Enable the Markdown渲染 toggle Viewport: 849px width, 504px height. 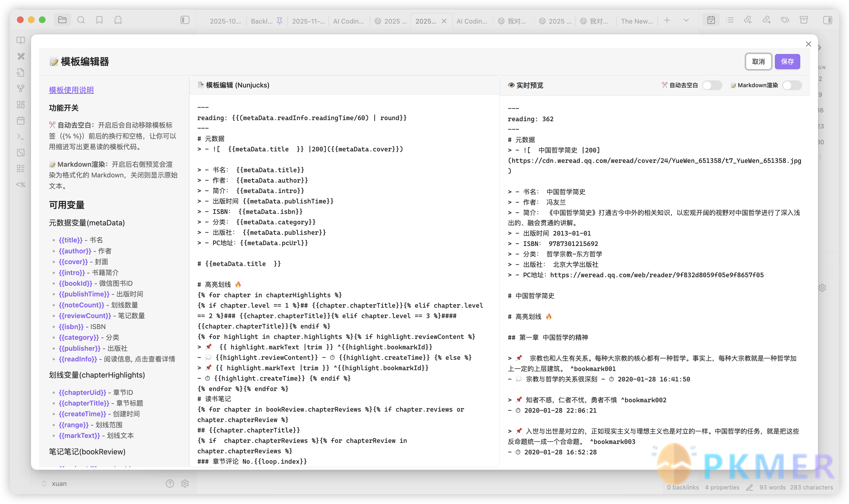tap(792, 85)
